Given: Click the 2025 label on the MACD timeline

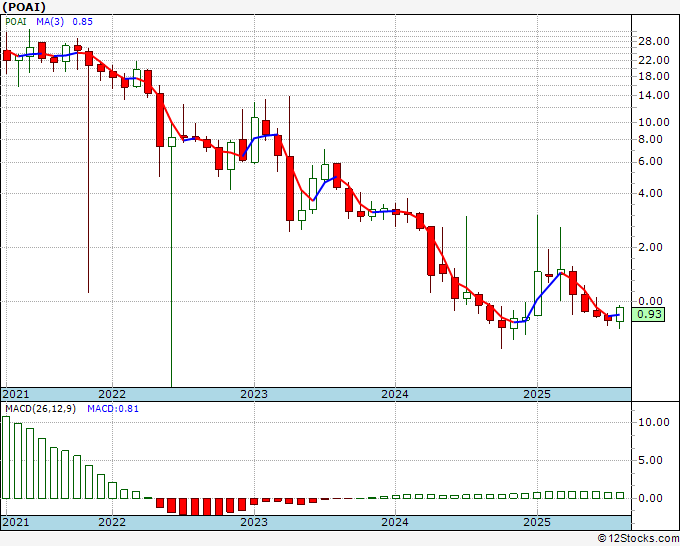Looking at the screenshot, I should pos(537,522).
